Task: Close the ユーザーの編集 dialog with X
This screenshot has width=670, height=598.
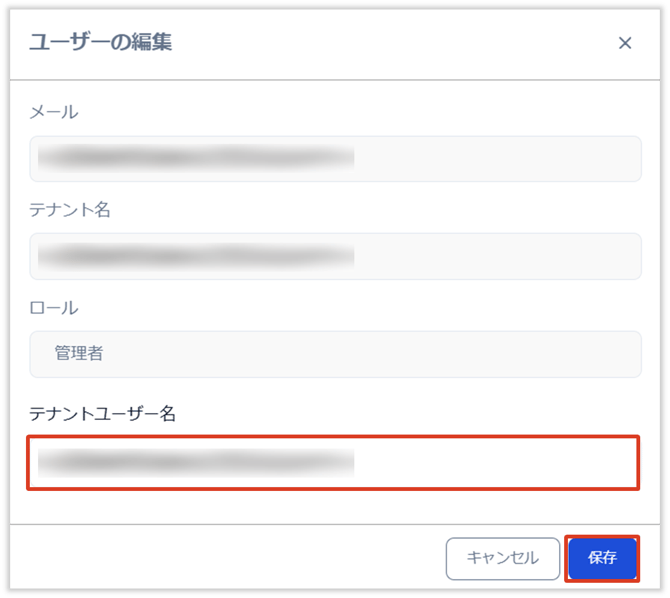Action: pos(625,43)
